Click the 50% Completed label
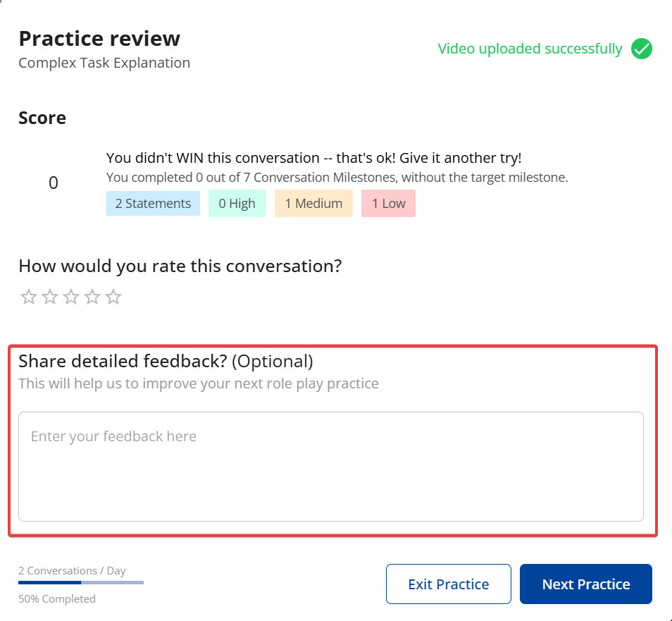 tap(57, 599)
